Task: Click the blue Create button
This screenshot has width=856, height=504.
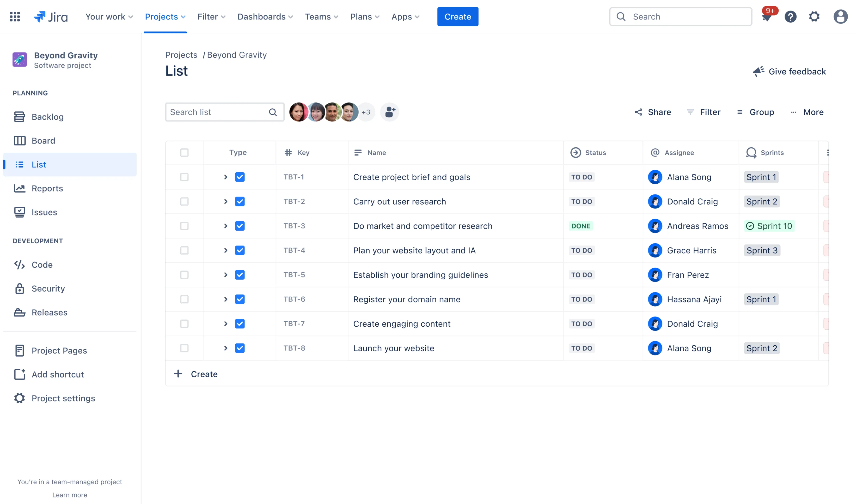Action: click(x=457, y=17)
